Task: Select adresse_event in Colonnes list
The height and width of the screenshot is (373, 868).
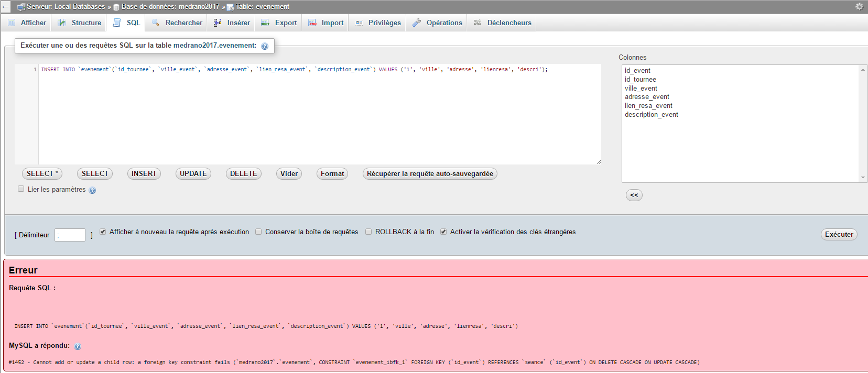Action: coord(647,97)
